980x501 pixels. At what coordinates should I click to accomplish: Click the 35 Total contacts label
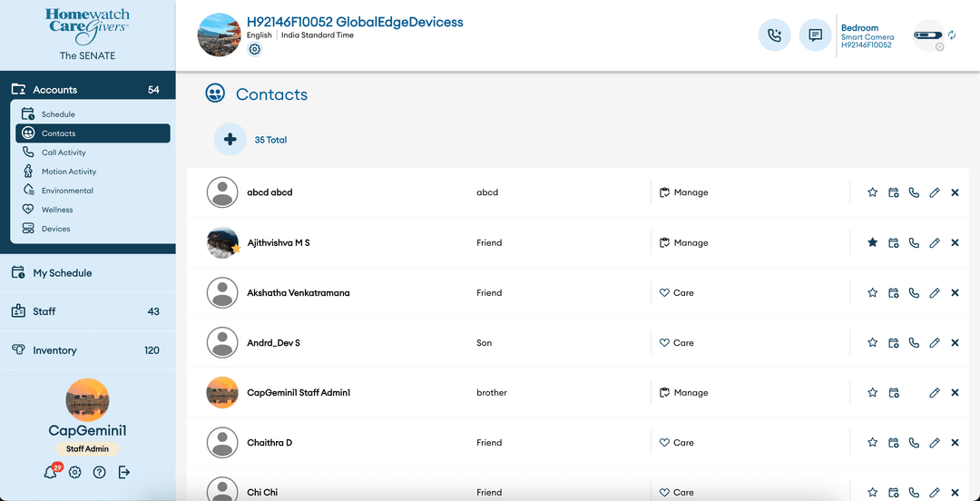(270, 140)
